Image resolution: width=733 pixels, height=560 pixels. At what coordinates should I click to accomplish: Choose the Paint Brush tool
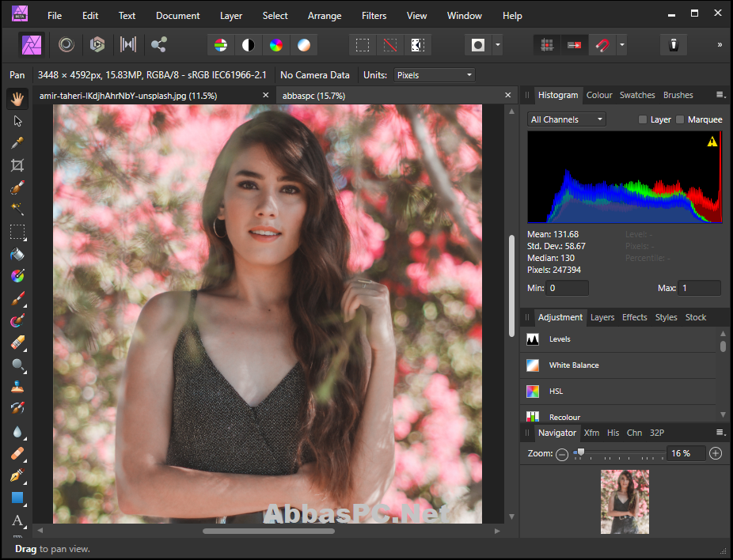coord(17,298)
